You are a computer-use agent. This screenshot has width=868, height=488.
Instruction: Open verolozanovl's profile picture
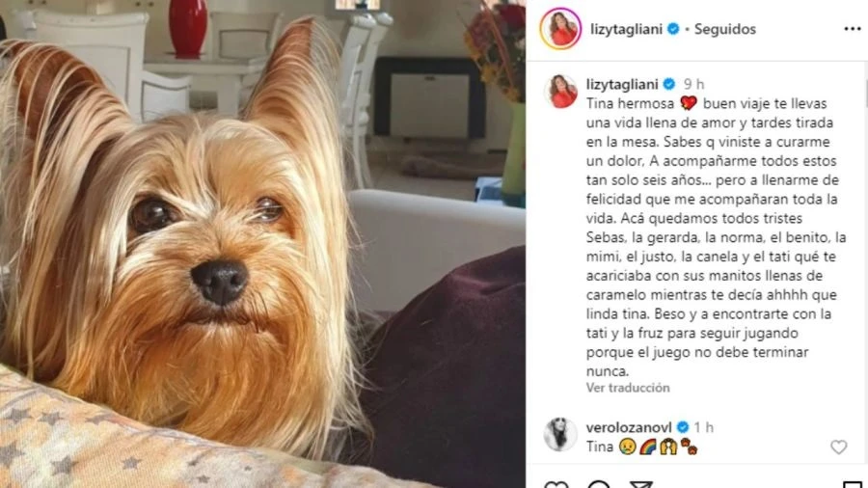tap(560, 434)
